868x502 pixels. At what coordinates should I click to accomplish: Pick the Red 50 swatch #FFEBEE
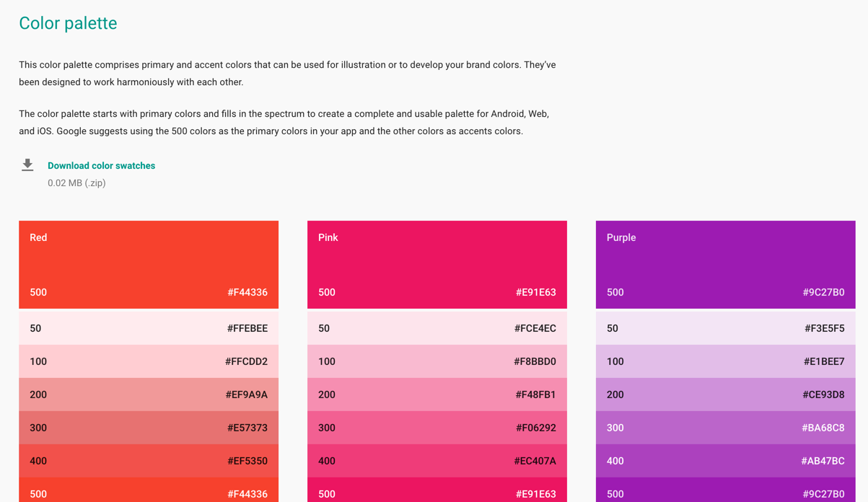coord(149,328)
